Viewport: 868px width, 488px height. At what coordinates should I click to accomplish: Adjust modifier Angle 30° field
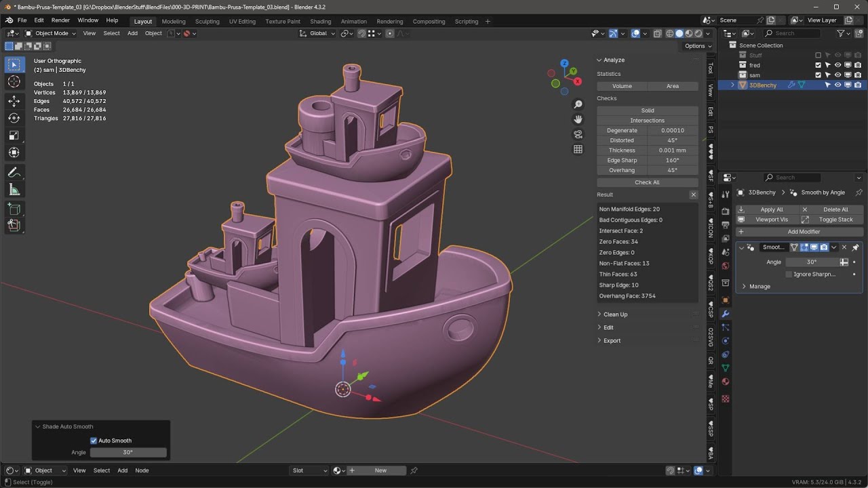(812, 262)
